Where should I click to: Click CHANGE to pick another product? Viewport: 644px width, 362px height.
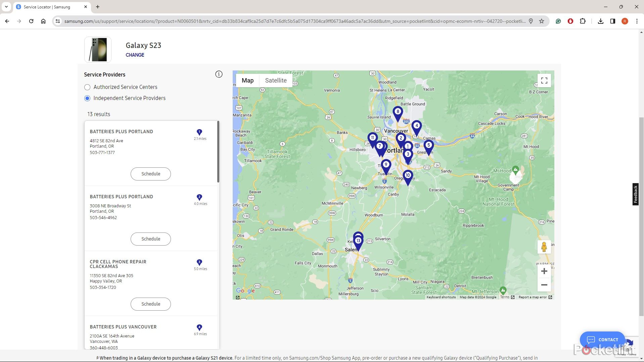135,55
